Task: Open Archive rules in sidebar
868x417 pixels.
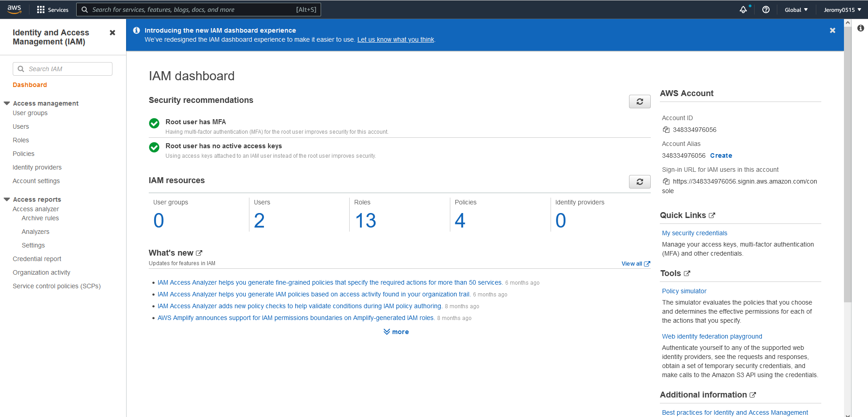Action: click(x=40, y=218)
